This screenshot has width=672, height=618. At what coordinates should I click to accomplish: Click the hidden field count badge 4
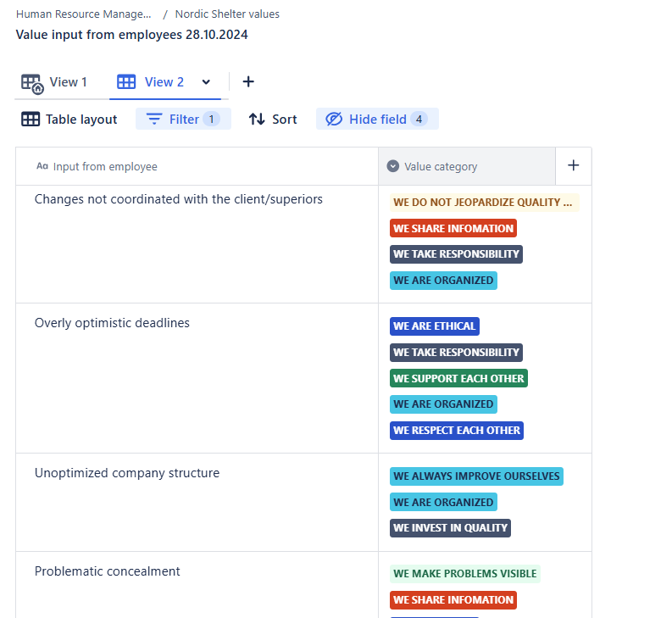click(x=419, y=119)
